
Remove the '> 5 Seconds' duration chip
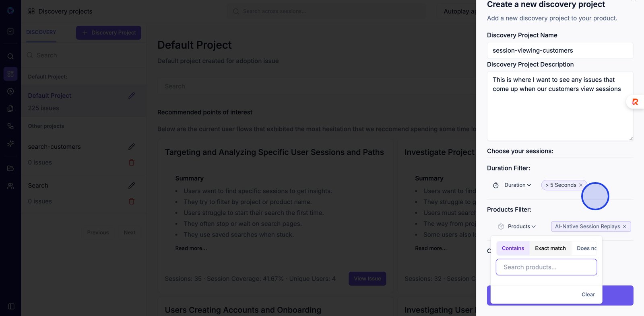pos(581,185)
